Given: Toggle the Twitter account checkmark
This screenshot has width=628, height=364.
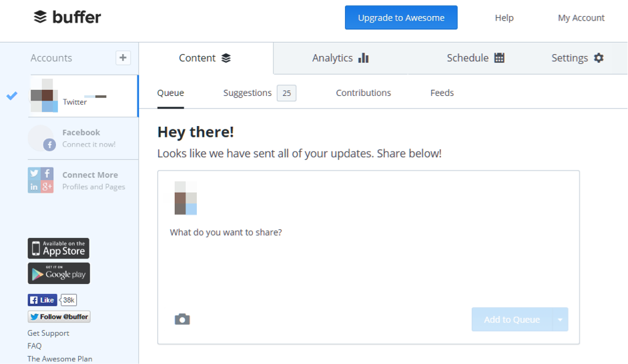Looking at the screenshot, I should [12, 95].
